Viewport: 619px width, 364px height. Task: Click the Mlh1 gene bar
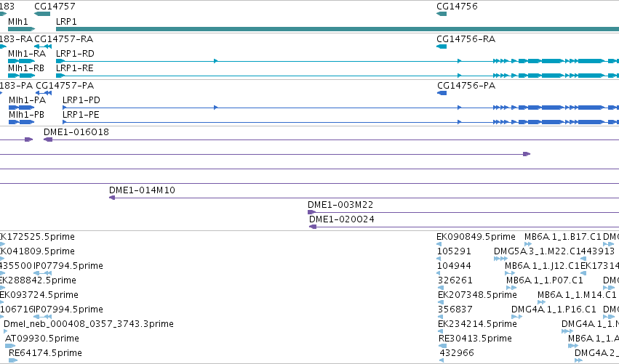(21, 29)
